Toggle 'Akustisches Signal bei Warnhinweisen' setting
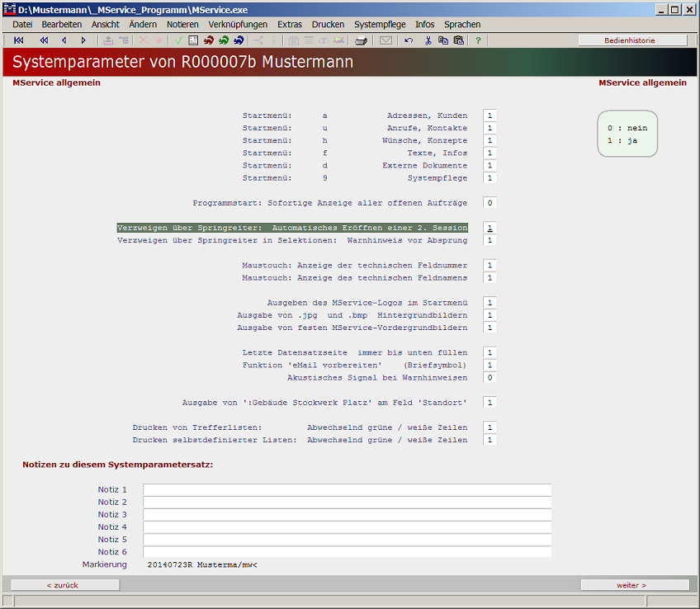 [490, 377]
